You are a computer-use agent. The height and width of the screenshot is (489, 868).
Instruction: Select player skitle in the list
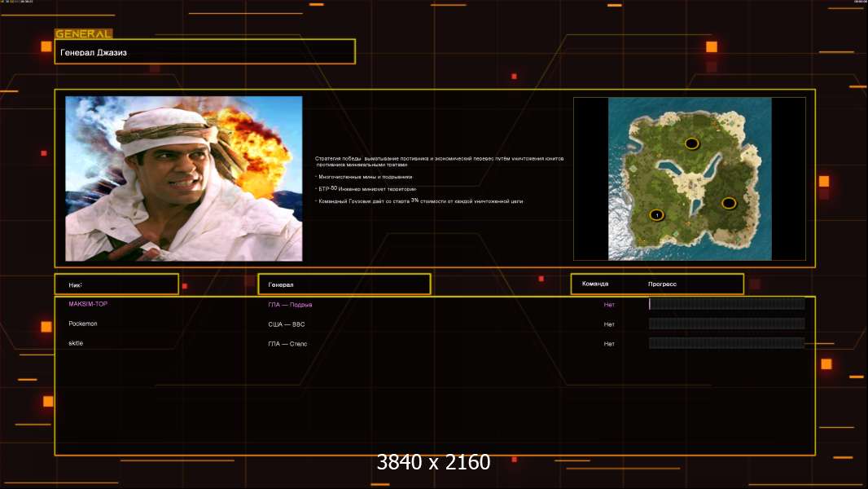76,343
